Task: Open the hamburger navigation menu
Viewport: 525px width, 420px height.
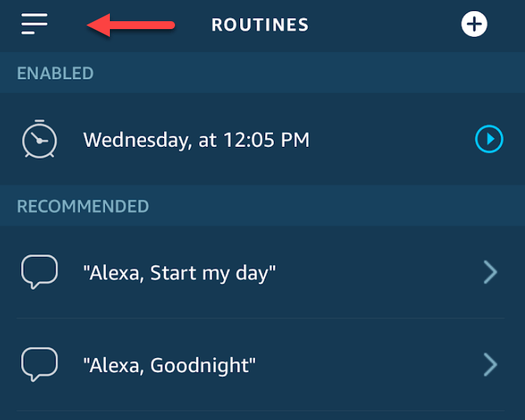Action: (35, 24)
